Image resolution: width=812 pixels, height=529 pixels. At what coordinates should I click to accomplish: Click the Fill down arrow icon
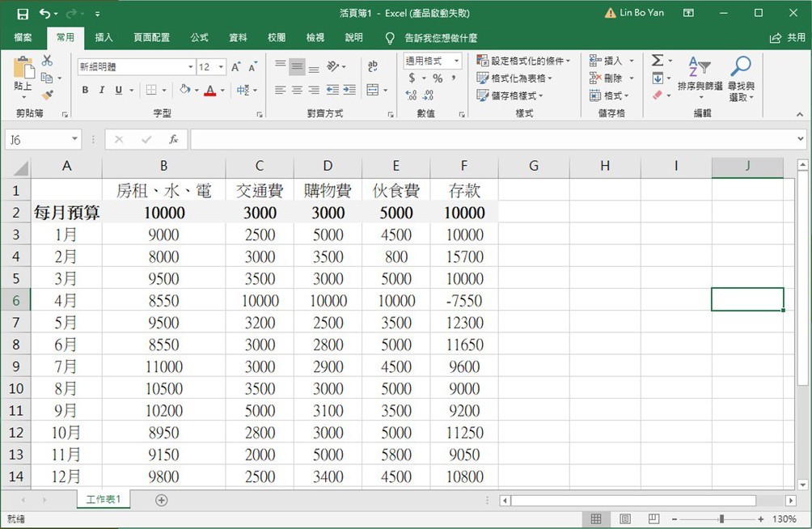(658, 78)
